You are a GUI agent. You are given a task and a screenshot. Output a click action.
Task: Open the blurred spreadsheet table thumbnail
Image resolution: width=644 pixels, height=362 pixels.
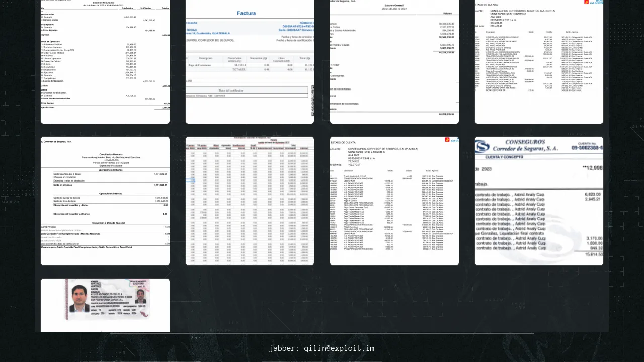(x=250, y=201)
